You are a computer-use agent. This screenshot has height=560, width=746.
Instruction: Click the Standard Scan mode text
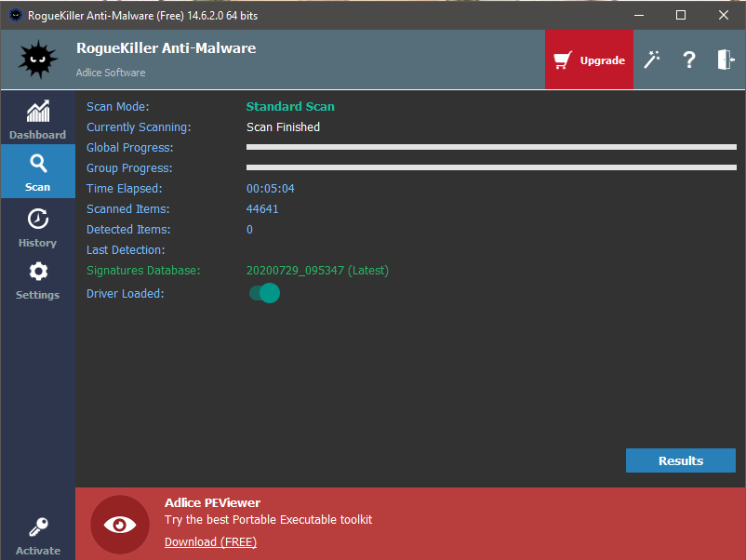tap(290, 107)
